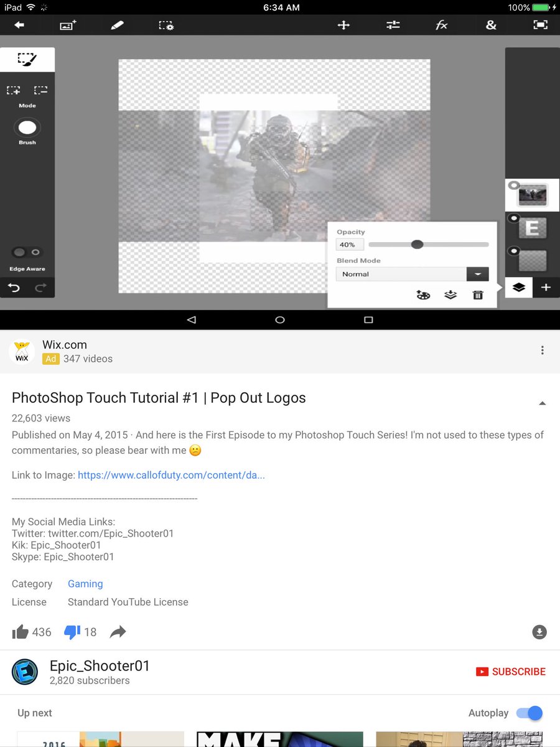560x747 pixels.
Task: Tap the back arrow in Photoshop Touch
Action: [19, 25]
